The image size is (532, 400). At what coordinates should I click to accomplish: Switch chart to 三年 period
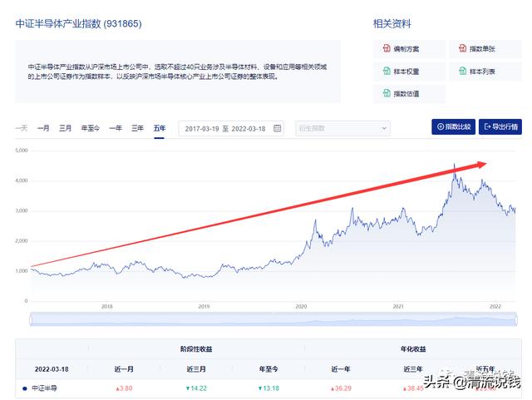tap(138, 128)
